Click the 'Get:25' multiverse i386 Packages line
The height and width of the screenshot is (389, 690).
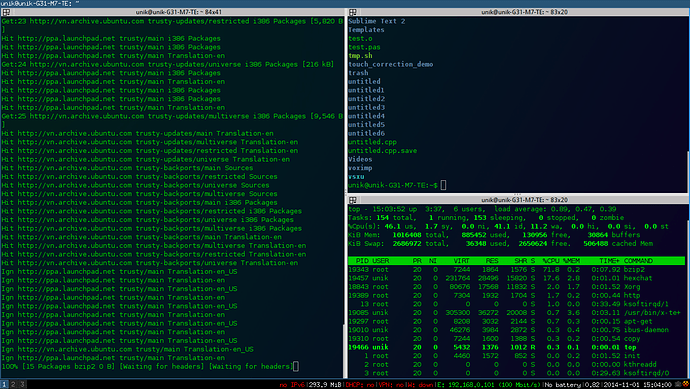pos(172,116)
